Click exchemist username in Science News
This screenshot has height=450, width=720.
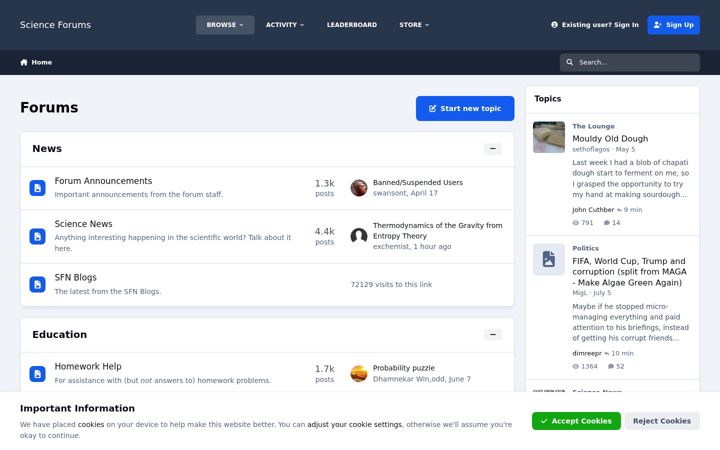(391, 247)
